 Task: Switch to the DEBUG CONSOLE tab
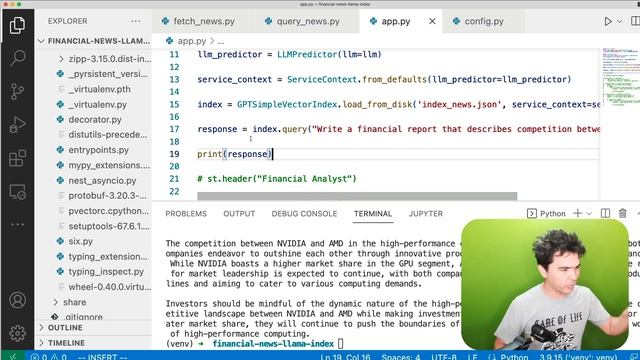click(x=304, y=213)
